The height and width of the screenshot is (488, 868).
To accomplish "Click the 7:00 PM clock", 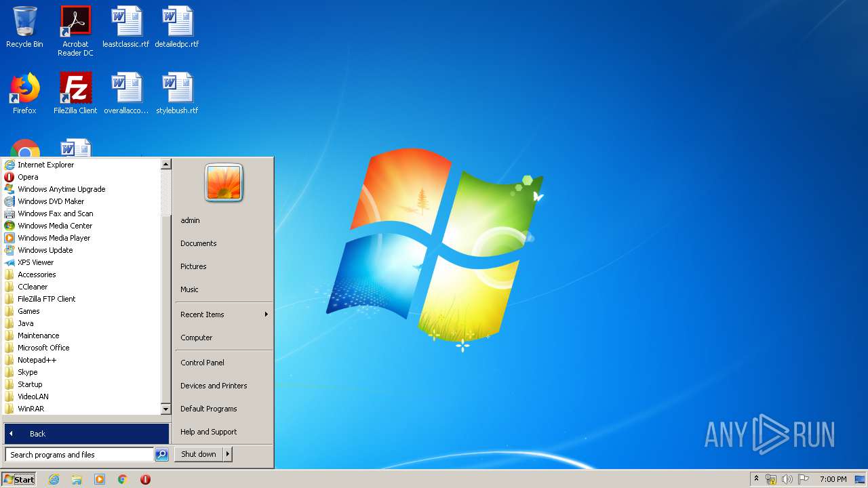I will [833, 479].
